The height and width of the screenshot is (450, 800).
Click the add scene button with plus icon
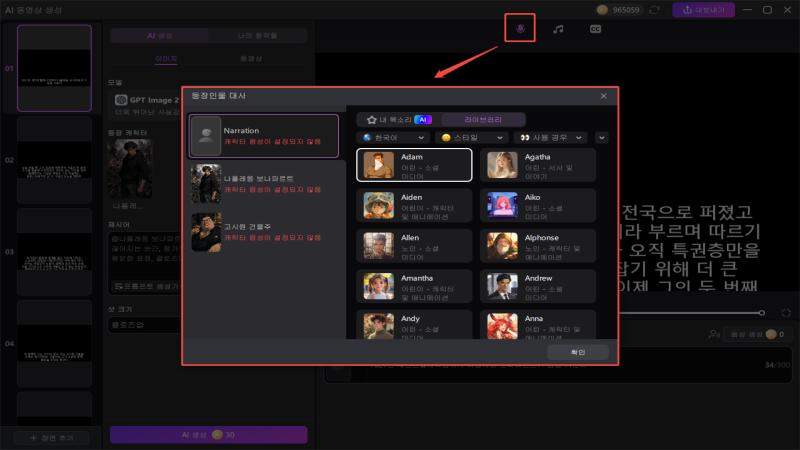pos(52,438)
